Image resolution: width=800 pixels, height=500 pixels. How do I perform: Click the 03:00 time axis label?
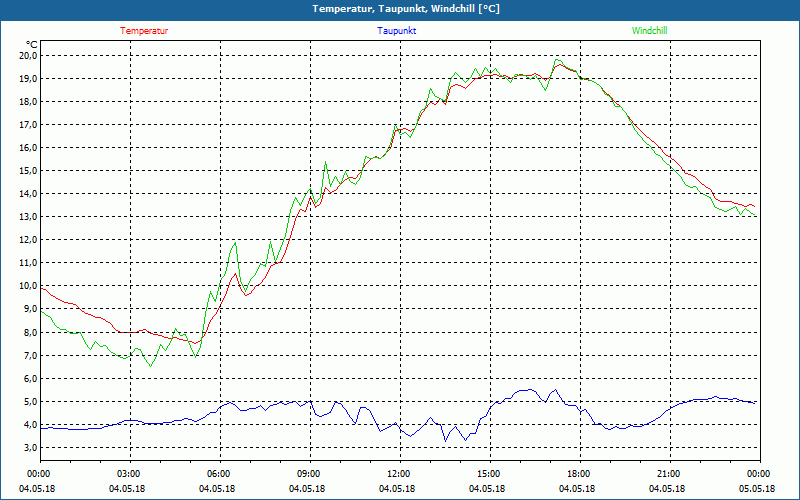127,474
